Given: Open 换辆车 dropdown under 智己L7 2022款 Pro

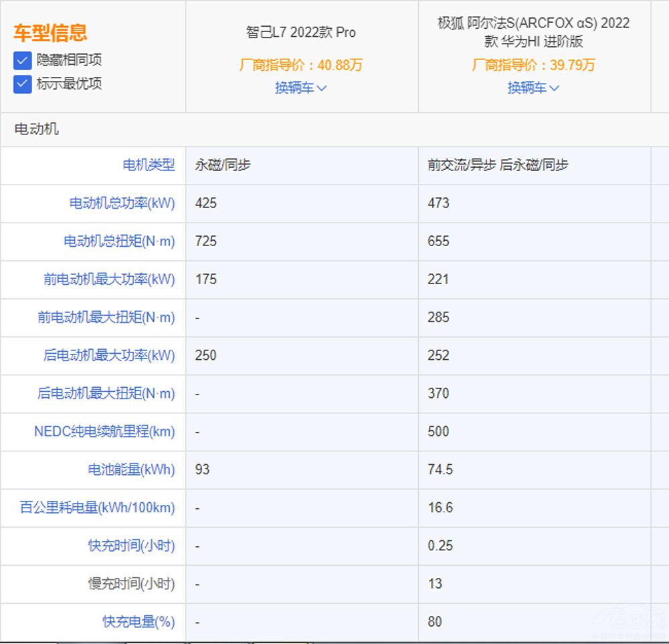Looking at the screenshot, I should [x=300, y=88].
